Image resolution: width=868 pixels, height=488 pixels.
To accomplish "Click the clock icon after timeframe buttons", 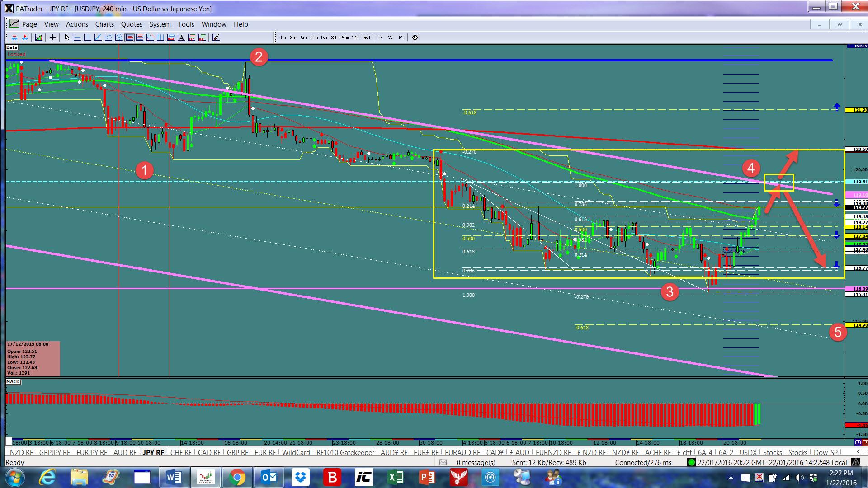I will coord(415,38).
